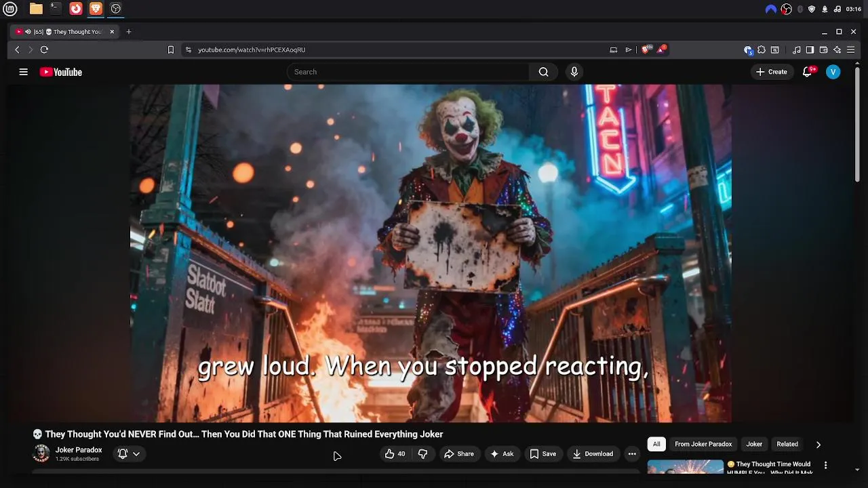The width and height of the screenshot is (868, 488).
Task: Share this video
Action: tap(459, 454)
